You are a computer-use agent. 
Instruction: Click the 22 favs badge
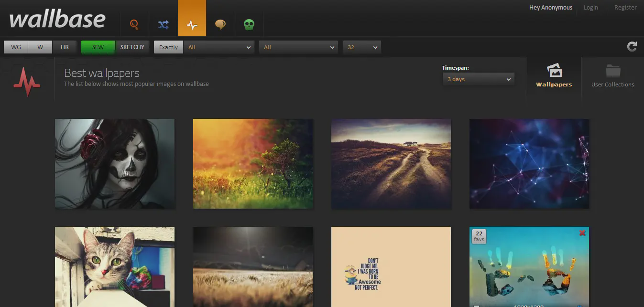[x=479, y=236]
